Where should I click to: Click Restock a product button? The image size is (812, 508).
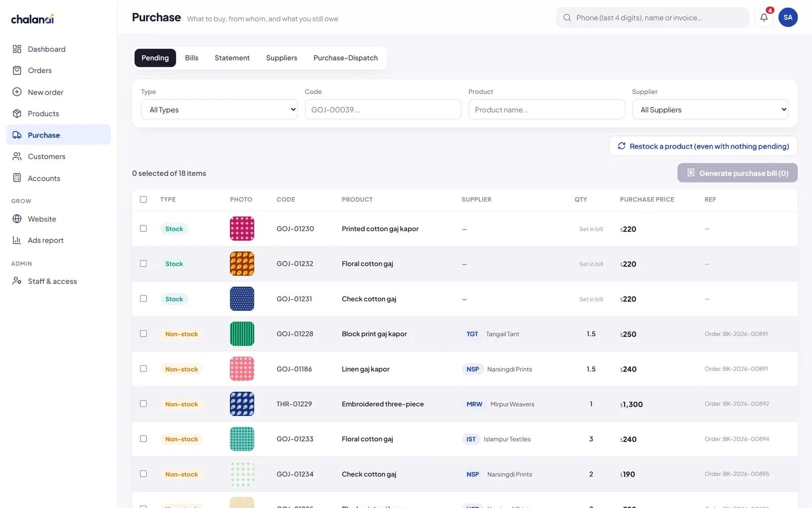click(x=703, y=146)
